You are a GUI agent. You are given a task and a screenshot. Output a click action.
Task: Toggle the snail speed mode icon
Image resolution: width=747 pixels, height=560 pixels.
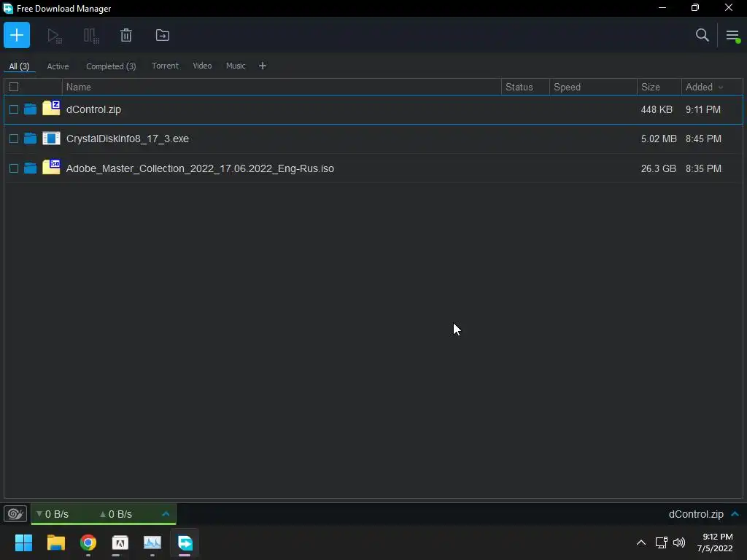point(15,514)
